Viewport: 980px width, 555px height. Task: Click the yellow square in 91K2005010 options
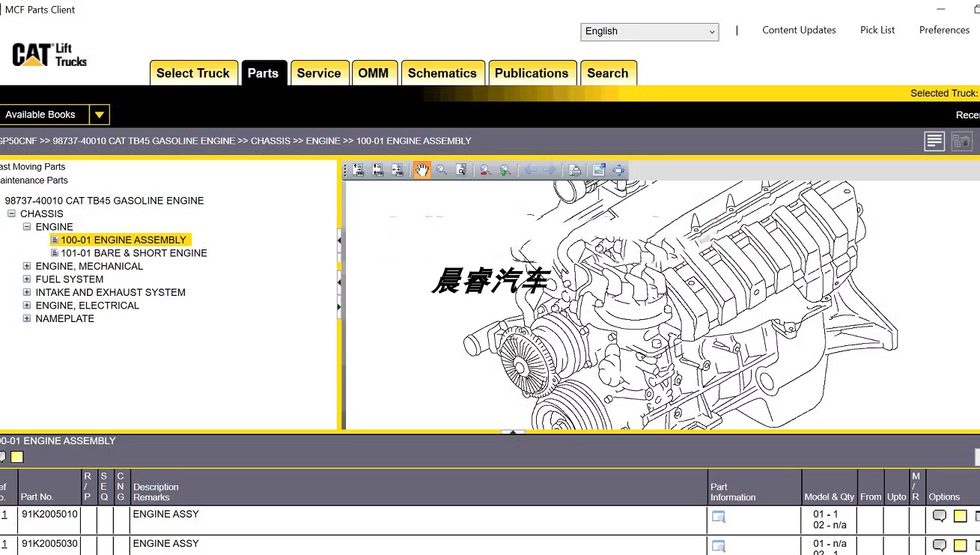961,516
